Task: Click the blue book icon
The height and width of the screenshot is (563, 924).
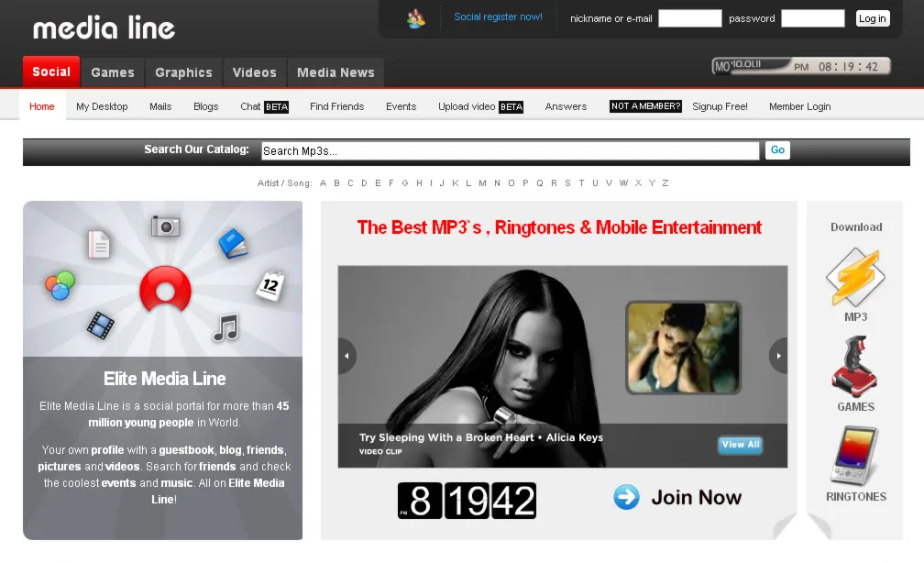Action: pos(234,243)
